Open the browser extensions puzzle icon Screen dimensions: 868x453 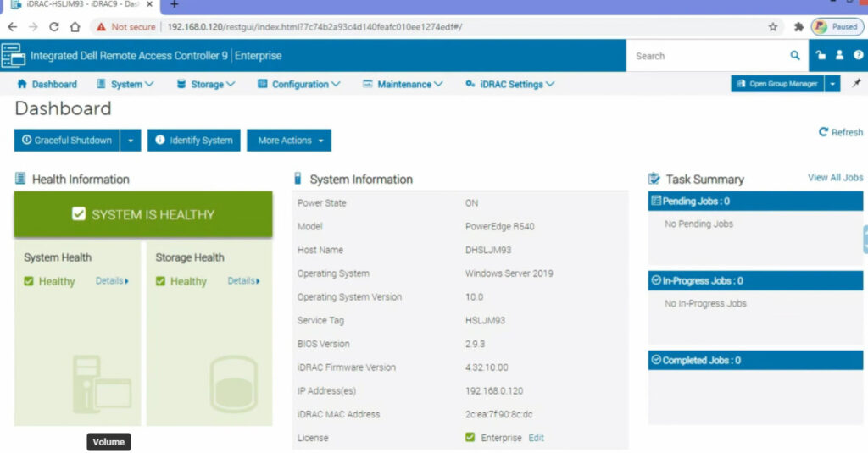(798, 26)
